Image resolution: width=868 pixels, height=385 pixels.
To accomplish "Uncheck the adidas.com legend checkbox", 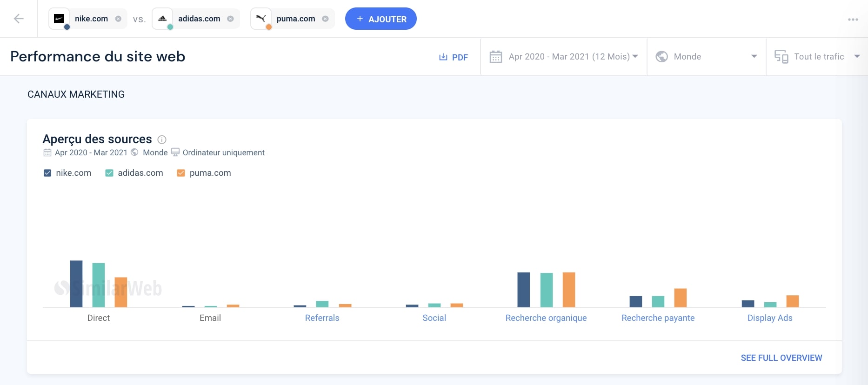I will click(x=109, y=173).
